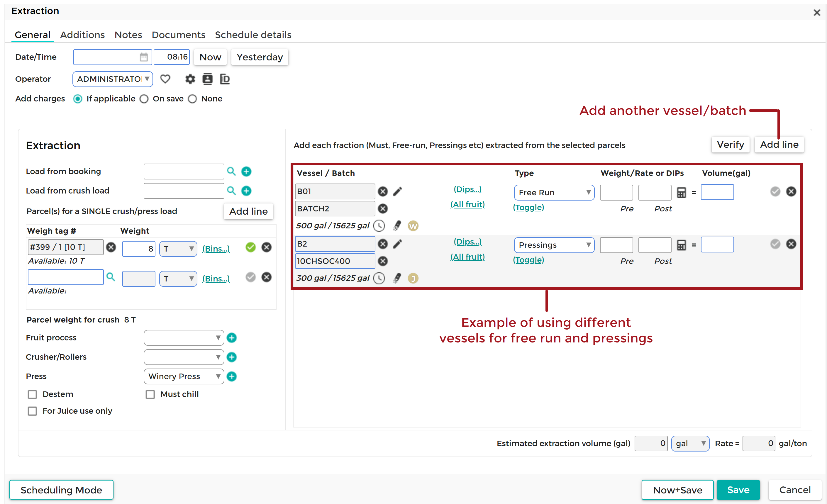The image size is (827, 504).
Task: Add a new Press option
Action: click(232, 376)
